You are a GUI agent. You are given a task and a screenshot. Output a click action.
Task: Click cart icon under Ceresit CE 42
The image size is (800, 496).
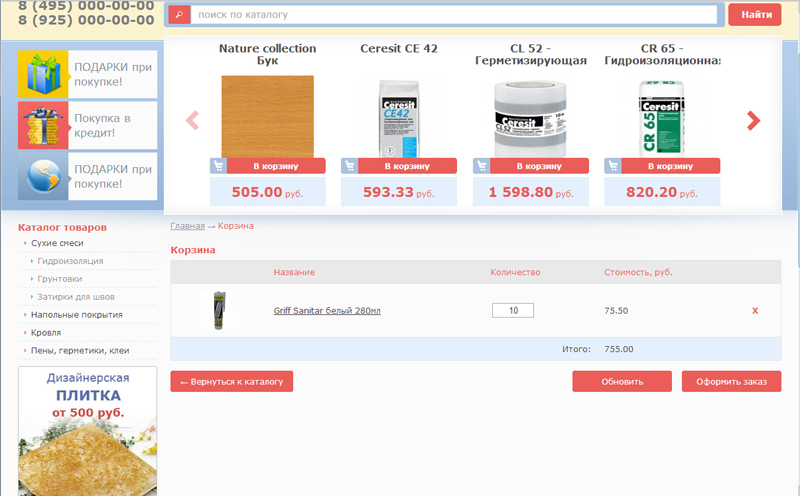[349, 166]
